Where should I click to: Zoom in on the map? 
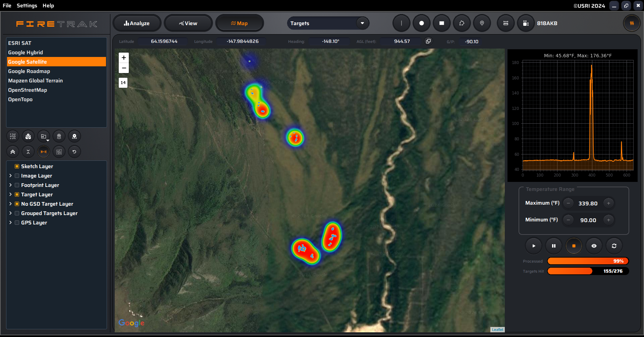[124, 58]
